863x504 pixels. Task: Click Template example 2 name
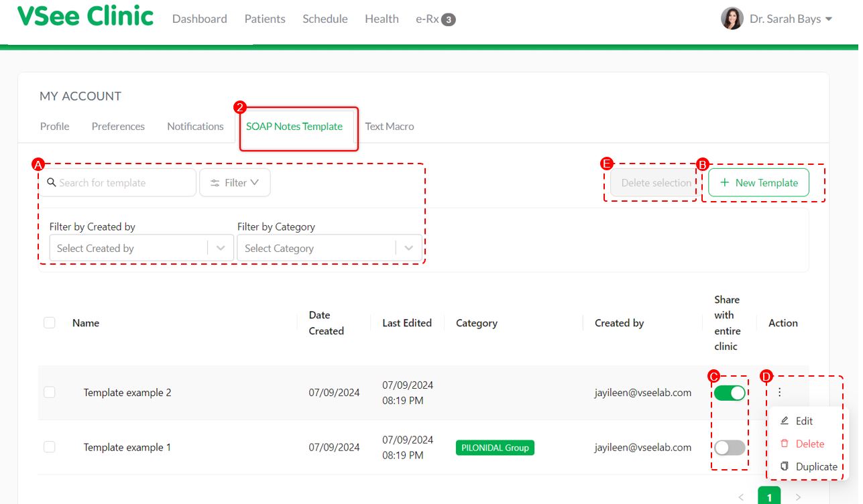[x=127, y=392]
